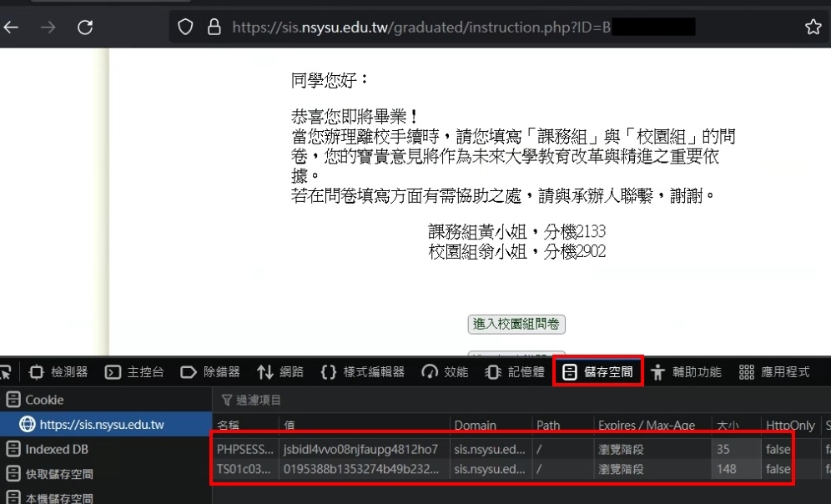Select the 本機儲存空間 local storage item
This screenshot has width=831, height=504.
pyautogui.click(x=50, y=497)
